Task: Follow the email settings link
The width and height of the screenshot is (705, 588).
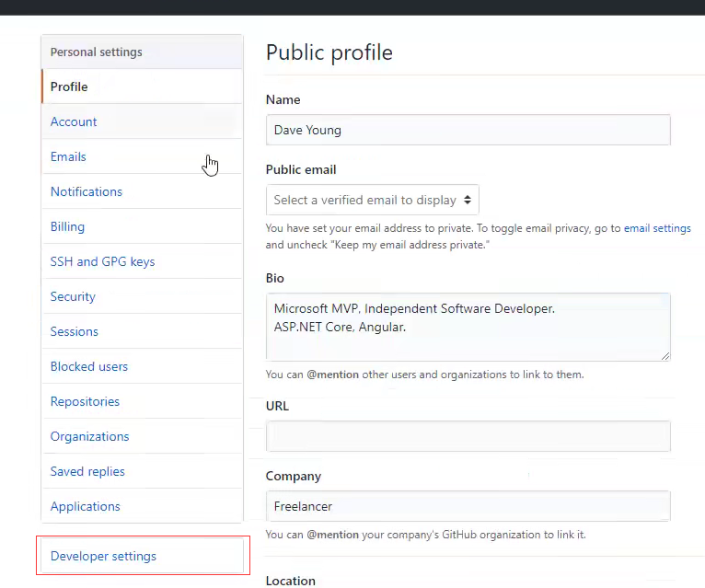Action: [x=657, y=228]
